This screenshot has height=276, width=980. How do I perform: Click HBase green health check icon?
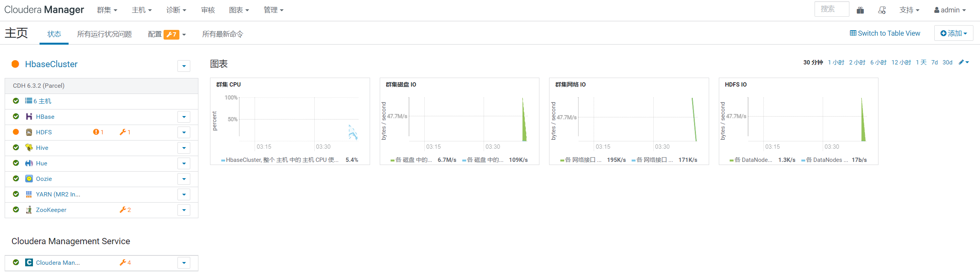pos(16,116)
